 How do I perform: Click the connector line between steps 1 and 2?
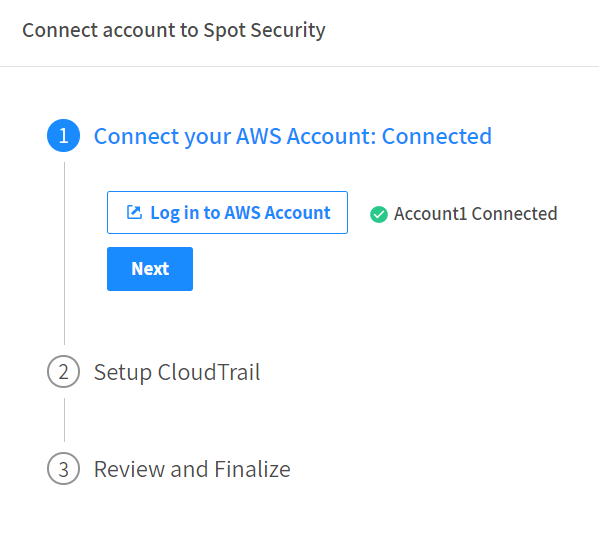tap(64, 253)
